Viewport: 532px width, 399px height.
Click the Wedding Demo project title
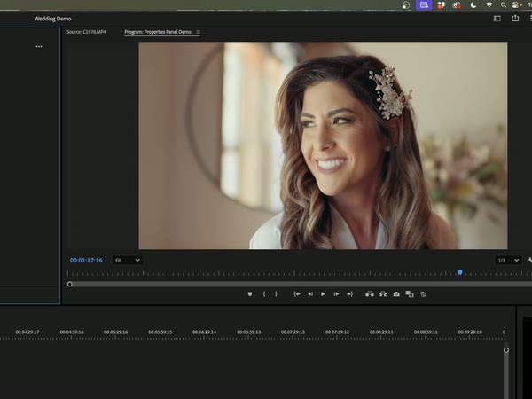click(52, 19)
